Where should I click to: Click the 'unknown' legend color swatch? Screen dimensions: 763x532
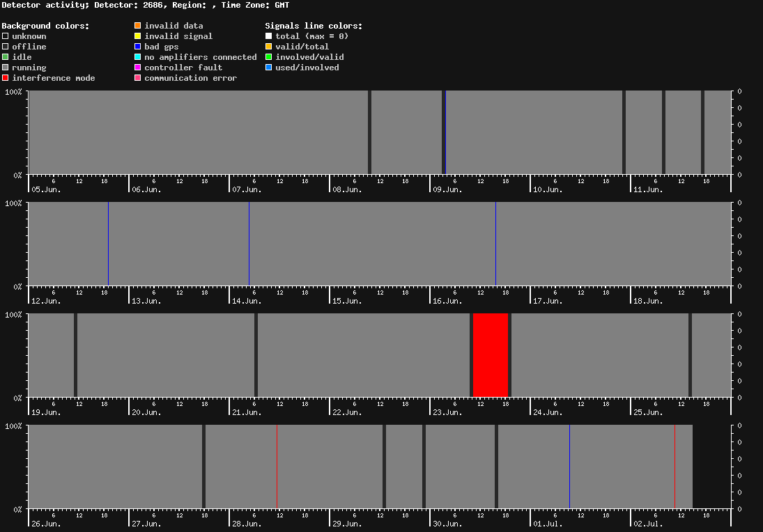click(x=6, y=36)
